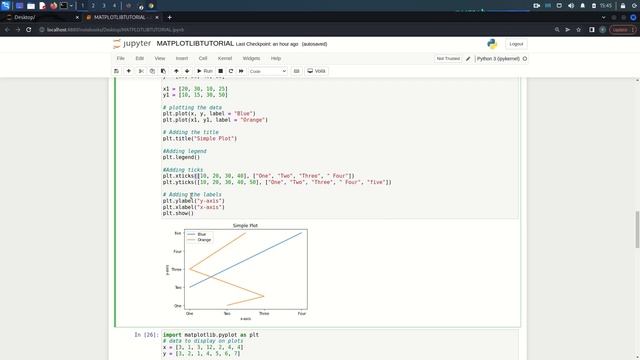Click the Not Trusted notebook button
The image size is (640, 360).
tap(448, 59)
